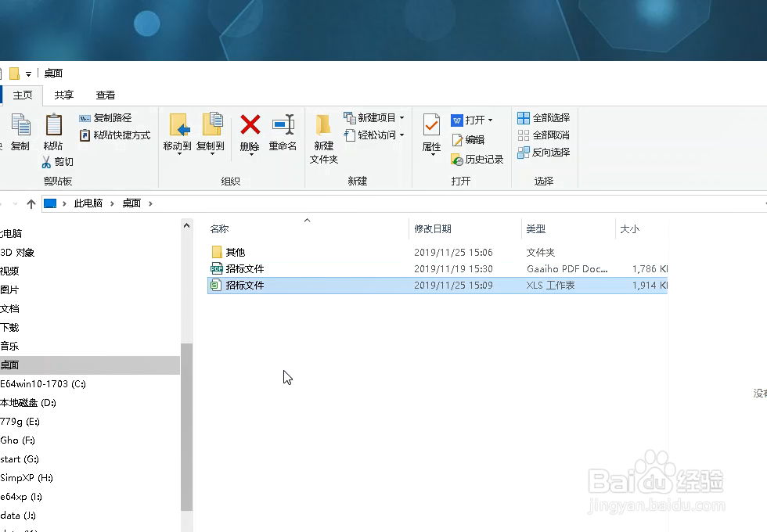Click Select None (全部取消)
The height and width of the screenshot is (532, 767).
543,135
